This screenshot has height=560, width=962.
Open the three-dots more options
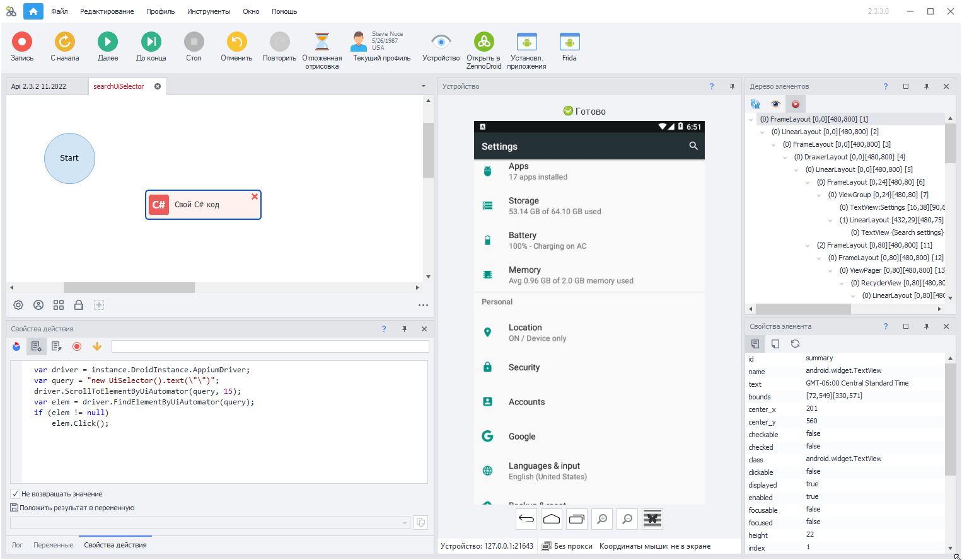[423, 305]
